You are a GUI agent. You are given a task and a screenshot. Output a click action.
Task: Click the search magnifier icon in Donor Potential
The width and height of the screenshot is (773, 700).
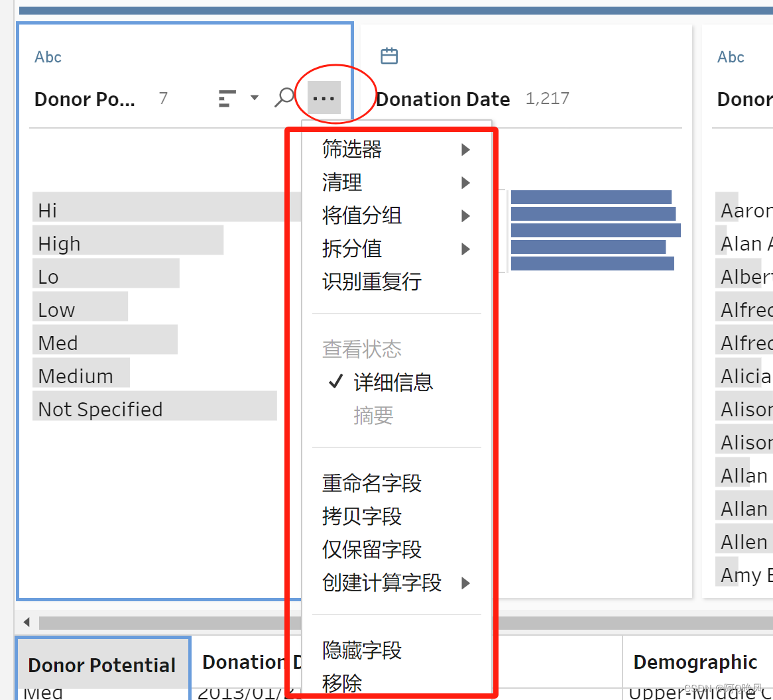(x=284, y=97)
